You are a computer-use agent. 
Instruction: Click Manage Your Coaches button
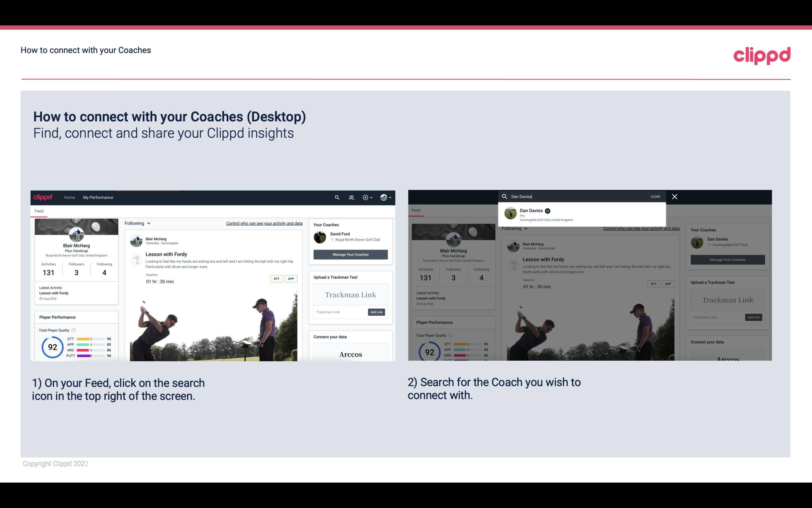350,254
